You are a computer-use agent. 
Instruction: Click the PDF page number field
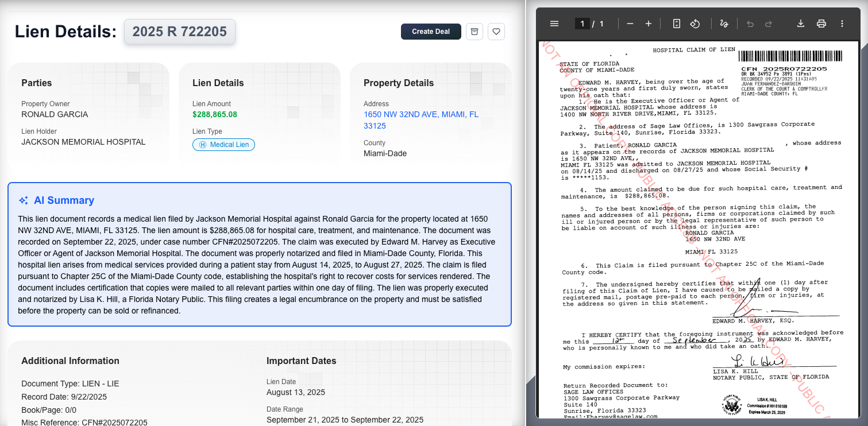pyautogui.click(x=582, y=24)
